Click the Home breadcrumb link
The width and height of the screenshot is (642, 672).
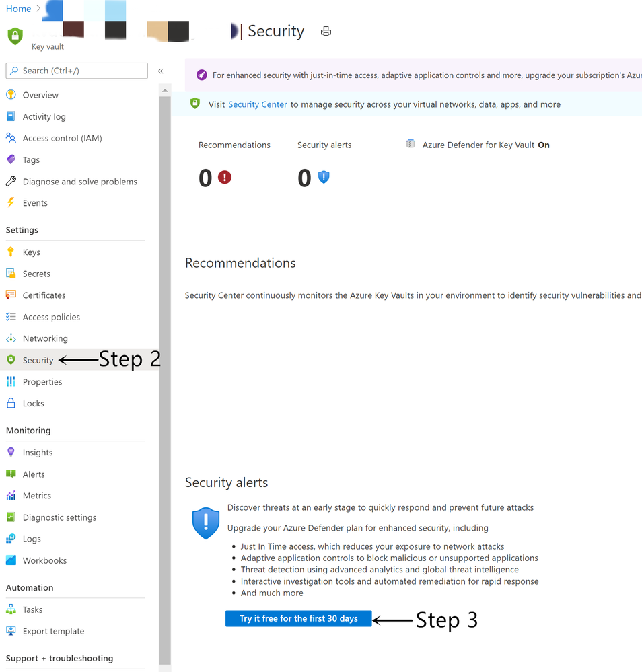pos(18,9)
